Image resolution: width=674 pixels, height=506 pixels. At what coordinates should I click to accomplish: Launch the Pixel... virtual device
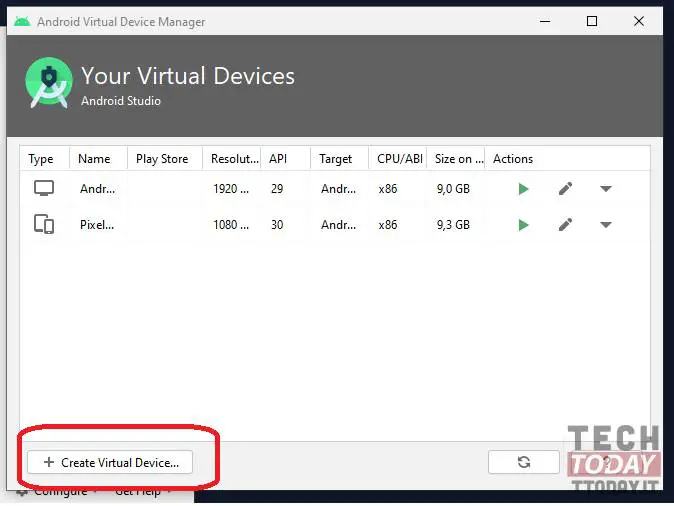point(523,225)
